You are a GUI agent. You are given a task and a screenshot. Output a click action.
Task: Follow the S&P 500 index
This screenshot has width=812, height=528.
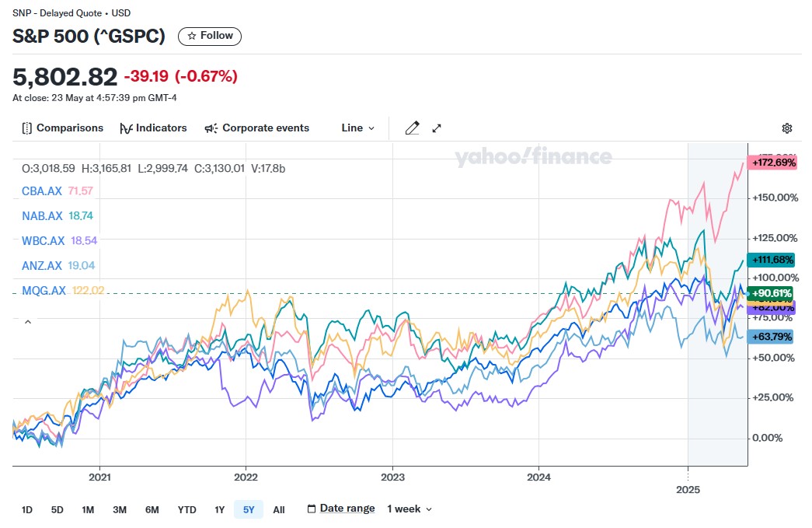210,36
